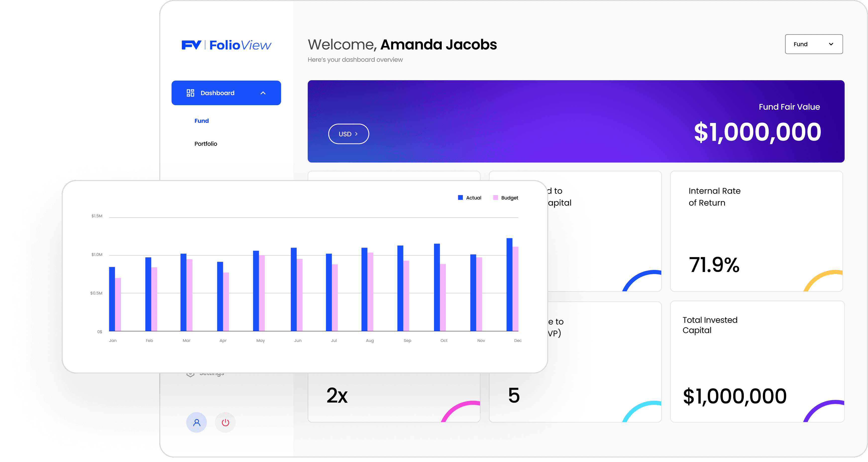Click the red power logout icon
868x462 pixels.
(x=225, y=422)
